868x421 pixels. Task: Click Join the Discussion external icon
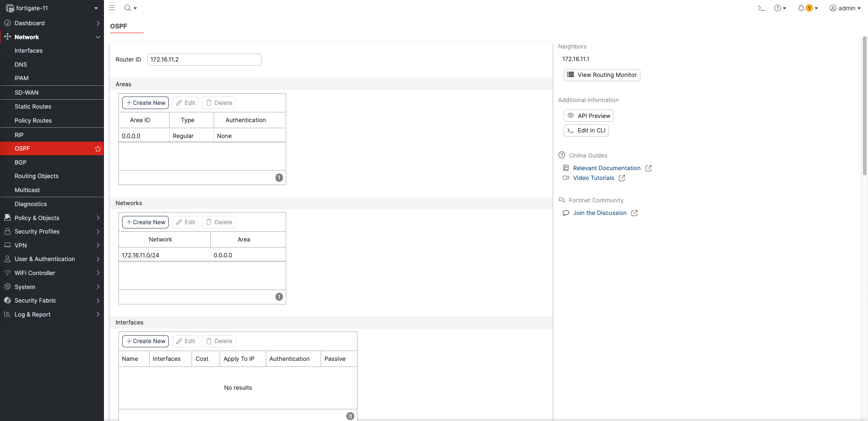coord(634,213)
